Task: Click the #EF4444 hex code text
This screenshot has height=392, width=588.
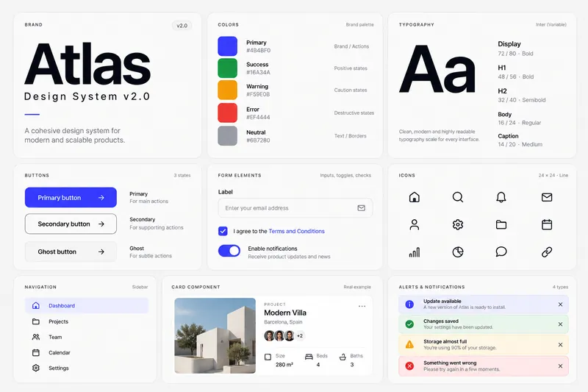Action: [258, 117]
